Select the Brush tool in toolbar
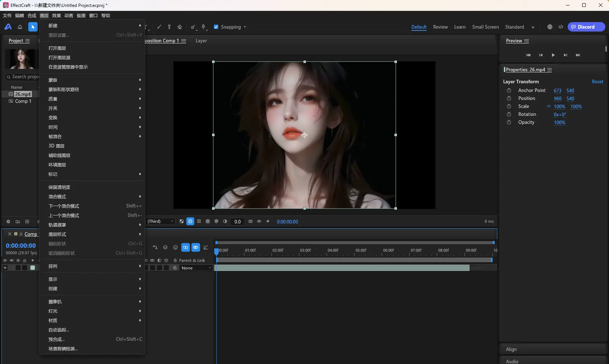 click(159, 27)
